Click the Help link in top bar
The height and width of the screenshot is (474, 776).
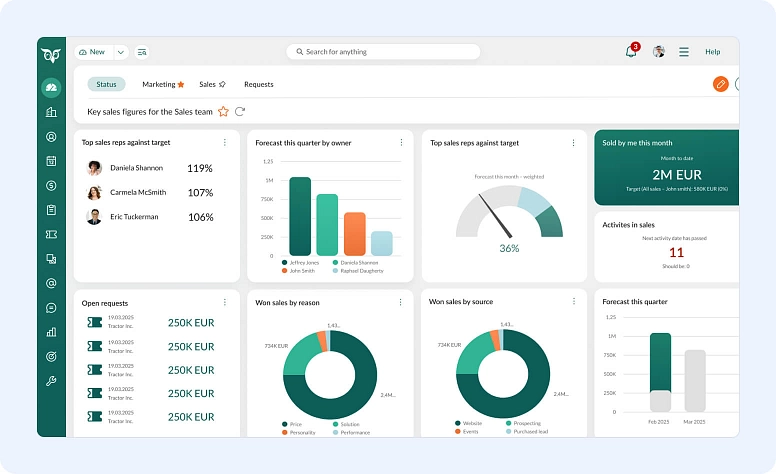tap(712, 52)
